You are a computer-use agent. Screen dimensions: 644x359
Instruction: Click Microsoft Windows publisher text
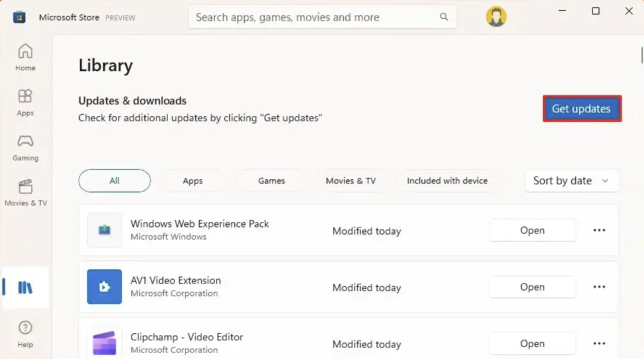pos(168,237)
